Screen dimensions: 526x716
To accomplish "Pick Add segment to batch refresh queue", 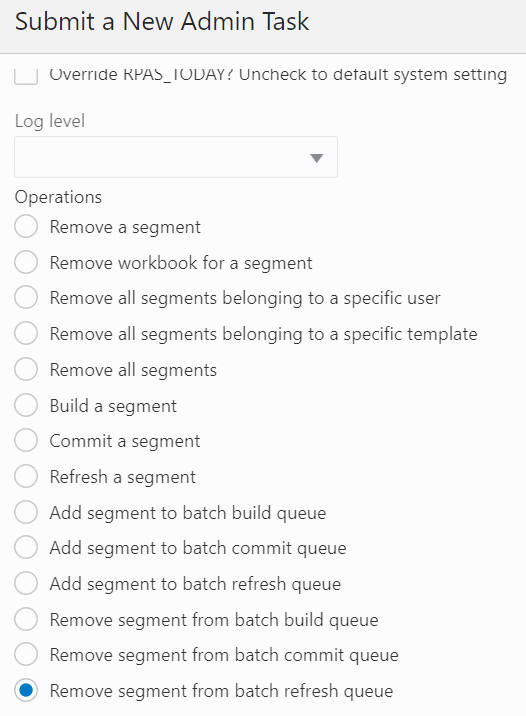I will (26, 584).
